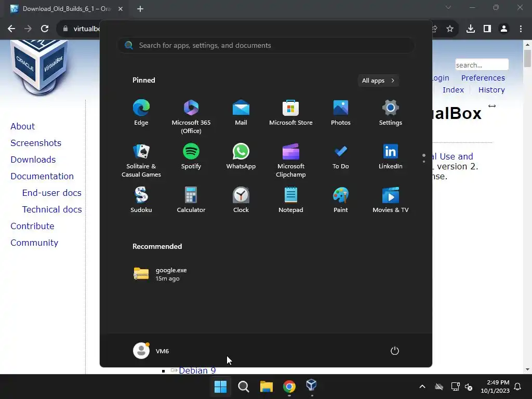Click the Windows Start button on taskbar
This screenshot has height=399, width=532.
(x=220, y=387)
